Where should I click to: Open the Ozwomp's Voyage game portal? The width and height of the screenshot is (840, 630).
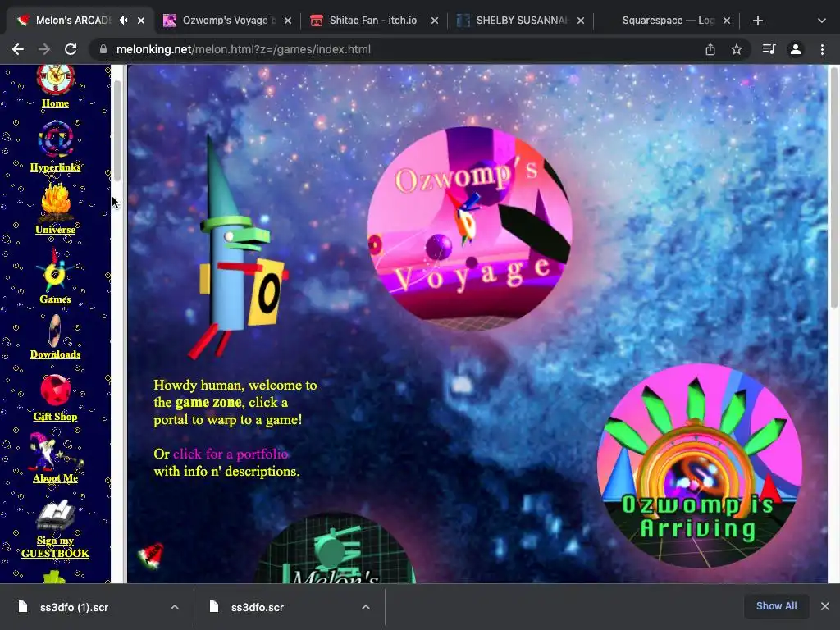pos(469,228)
